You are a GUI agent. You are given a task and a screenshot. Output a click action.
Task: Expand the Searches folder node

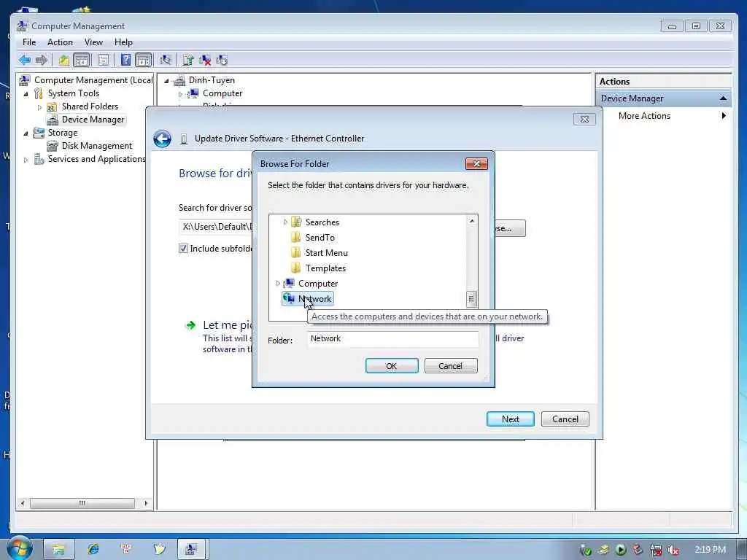(x=285, y=222)
